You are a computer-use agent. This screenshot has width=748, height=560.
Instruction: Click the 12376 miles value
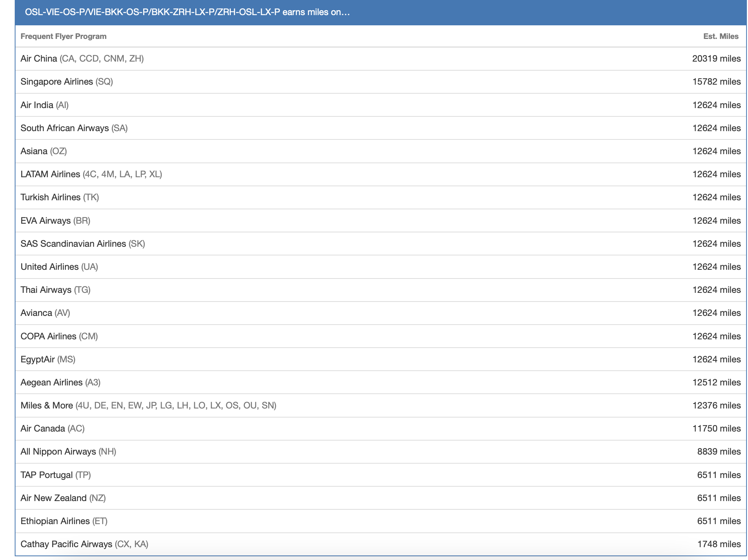tap(716, 405)
